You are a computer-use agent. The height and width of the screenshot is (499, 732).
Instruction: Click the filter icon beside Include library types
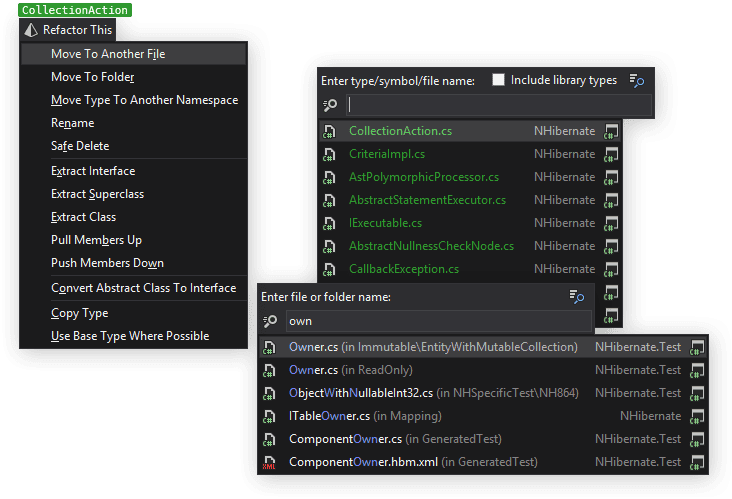point(637,80)
